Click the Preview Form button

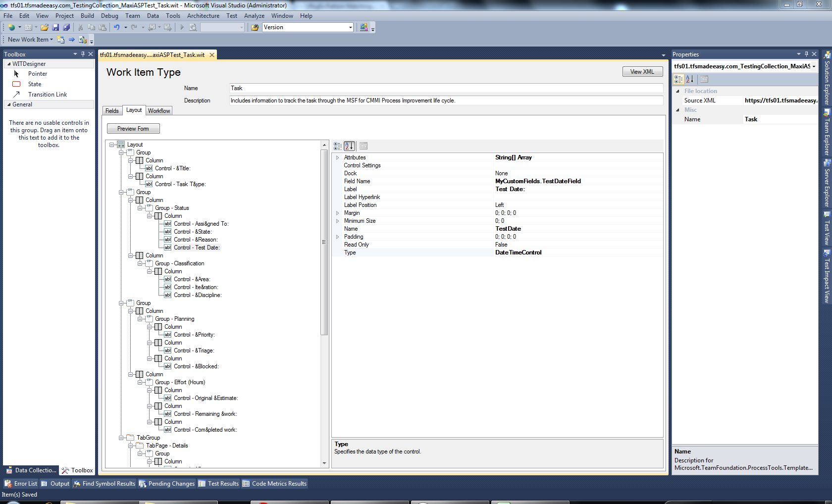tap(133, 129)
